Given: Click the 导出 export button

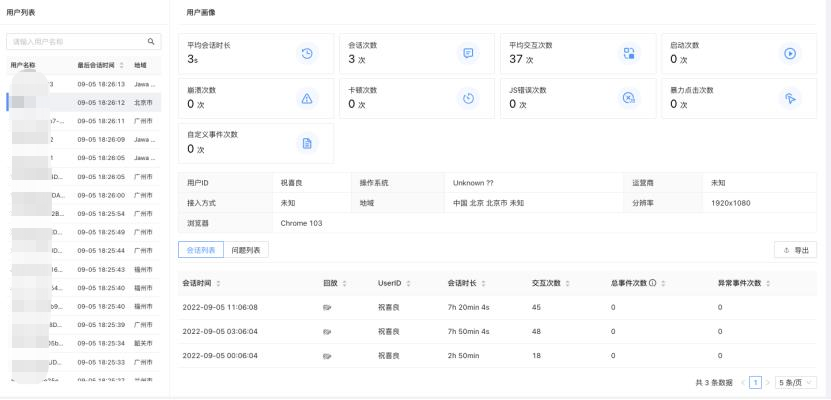Looking at the screenshot, I should click(796, 249).
